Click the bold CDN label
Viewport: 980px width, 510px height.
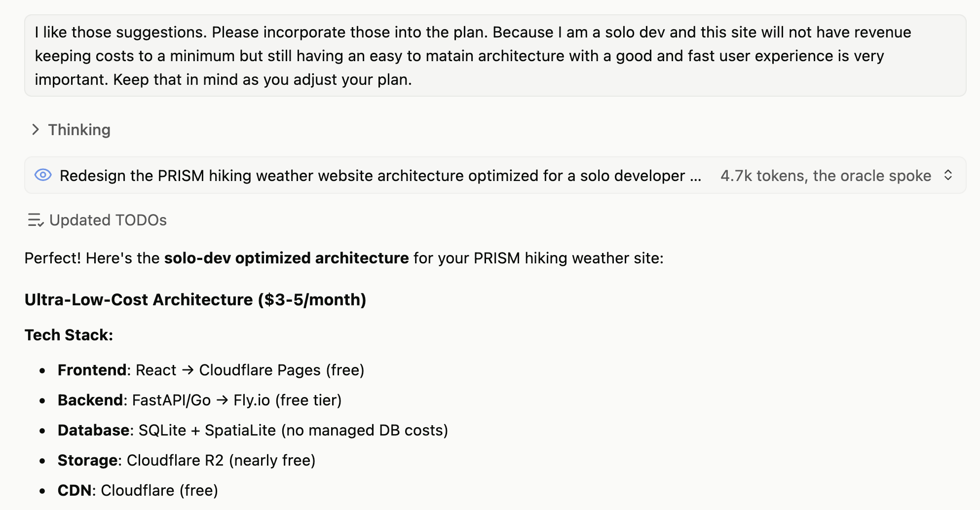tap(75, 490)
